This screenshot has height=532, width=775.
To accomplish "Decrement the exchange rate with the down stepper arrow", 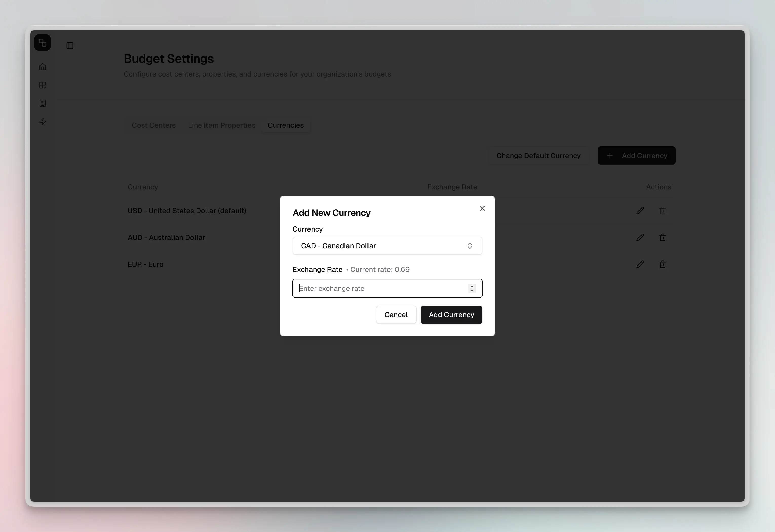I will click(472, 291).
